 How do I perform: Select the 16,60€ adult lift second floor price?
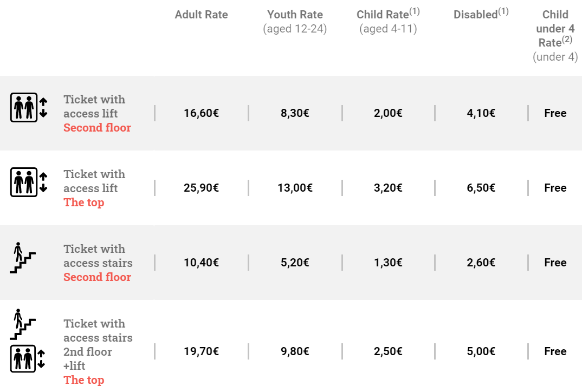201,113
